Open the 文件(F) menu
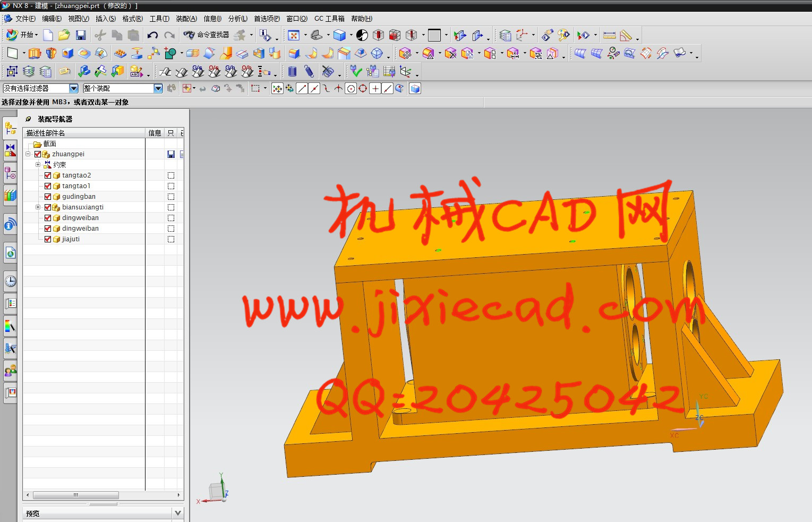 point(25,19)
